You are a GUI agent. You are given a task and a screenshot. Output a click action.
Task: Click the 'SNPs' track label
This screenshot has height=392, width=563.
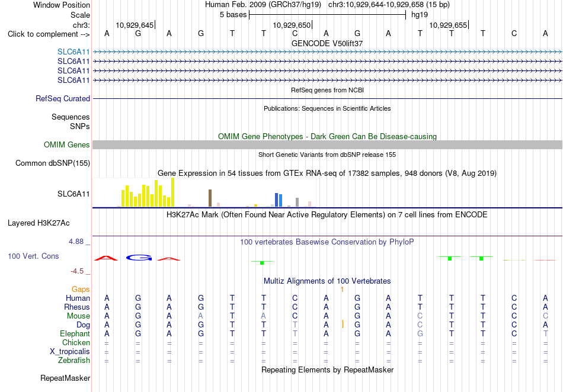click(80, 126)
